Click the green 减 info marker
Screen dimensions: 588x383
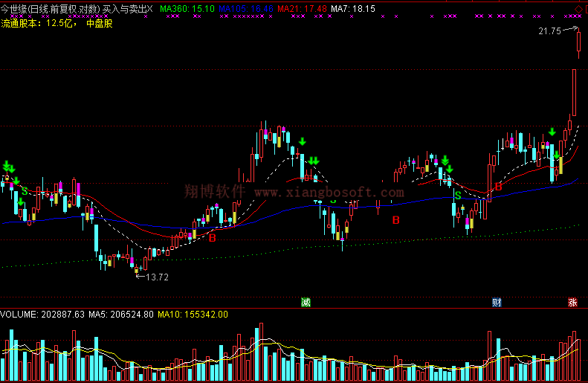[x=306, y=303]
